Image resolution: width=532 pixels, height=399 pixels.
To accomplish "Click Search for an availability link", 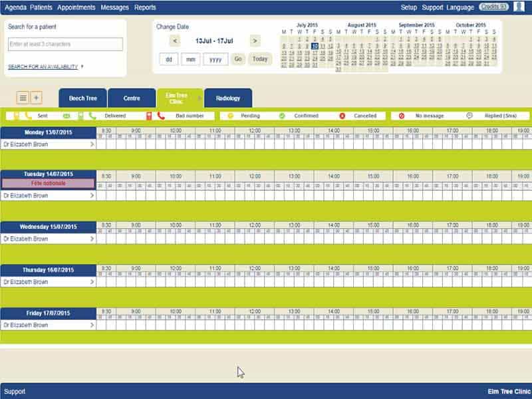I will coord(43,66).
